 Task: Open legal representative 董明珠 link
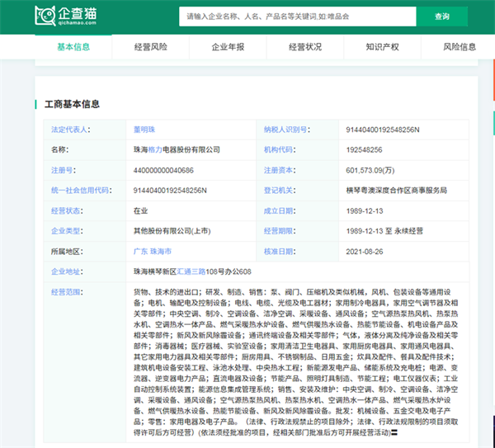point(144,130)
